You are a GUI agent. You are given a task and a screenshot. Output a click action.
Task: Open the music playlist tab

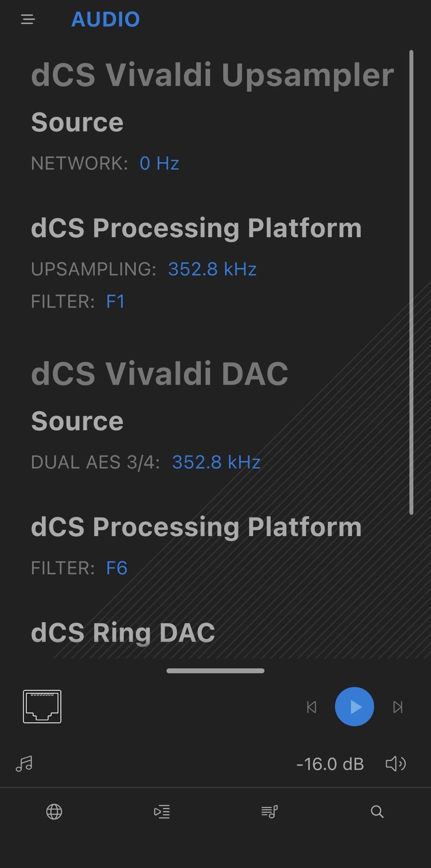tap(270, 812)
